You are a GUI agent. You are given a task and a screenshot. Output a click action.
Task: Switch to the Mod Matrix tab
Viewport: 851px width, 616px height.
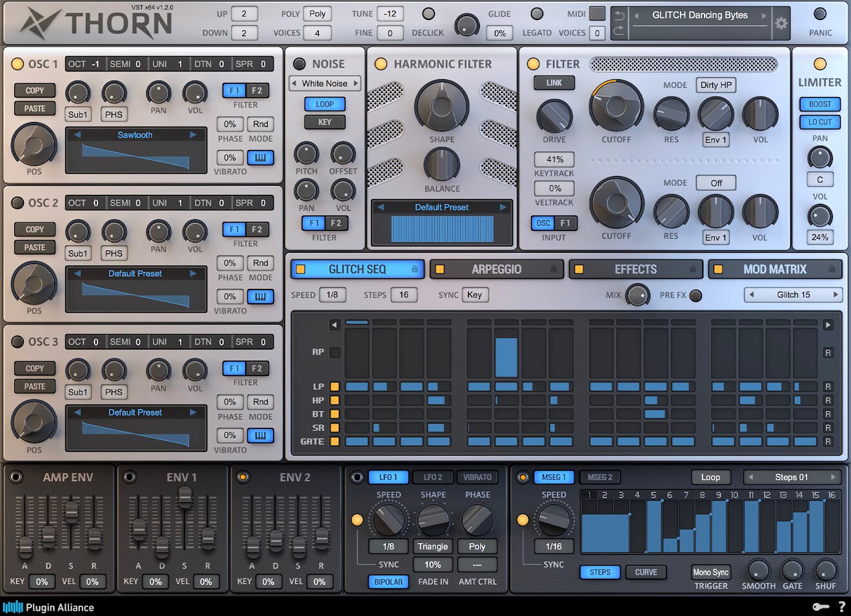[x=774, y=269]
